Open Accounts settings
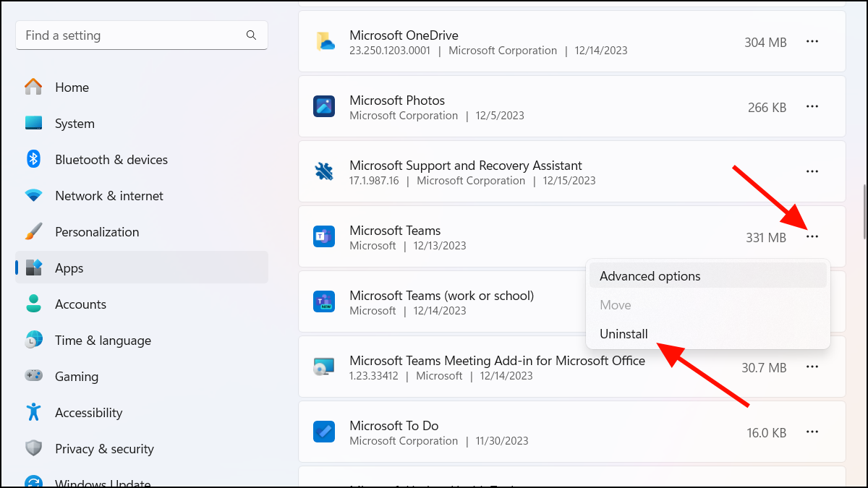 142,304
